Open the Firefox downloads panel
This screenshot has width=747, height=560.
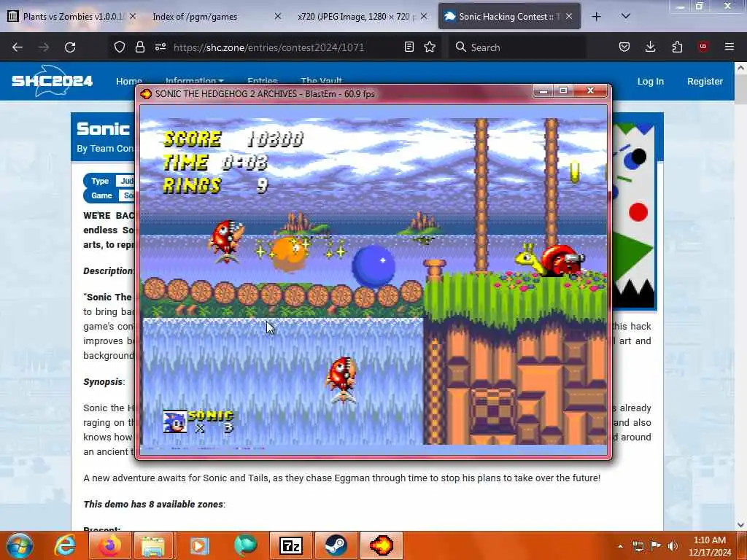click(x=650, y=47)
